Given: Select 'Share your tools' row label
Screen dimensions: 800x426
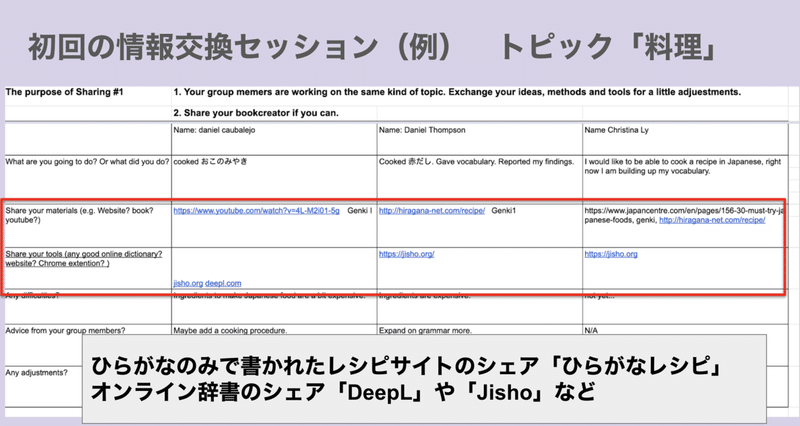Looking at the screenshot, I should click(x=84, y=259).
